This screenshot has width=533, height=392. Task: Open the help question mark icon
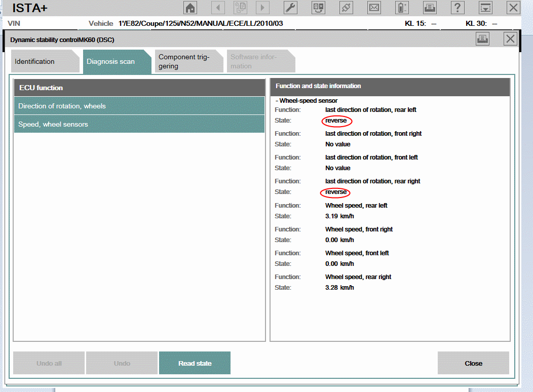tap(458, 8)
